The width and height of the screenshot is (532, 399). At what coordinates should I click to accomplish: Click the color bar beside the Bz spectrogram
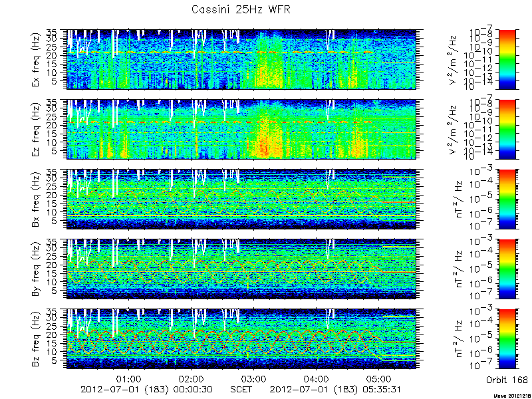pyautogui.click(x=507, y=339)
